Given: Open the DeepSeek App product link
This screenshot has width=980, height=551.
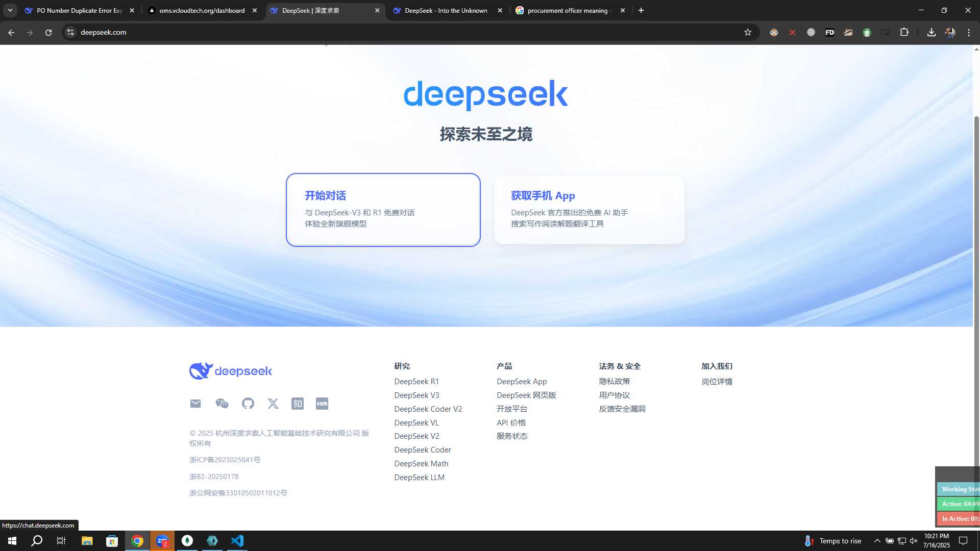Looking at the screenshot, I should pyautogui.click(x=522, y=382).
